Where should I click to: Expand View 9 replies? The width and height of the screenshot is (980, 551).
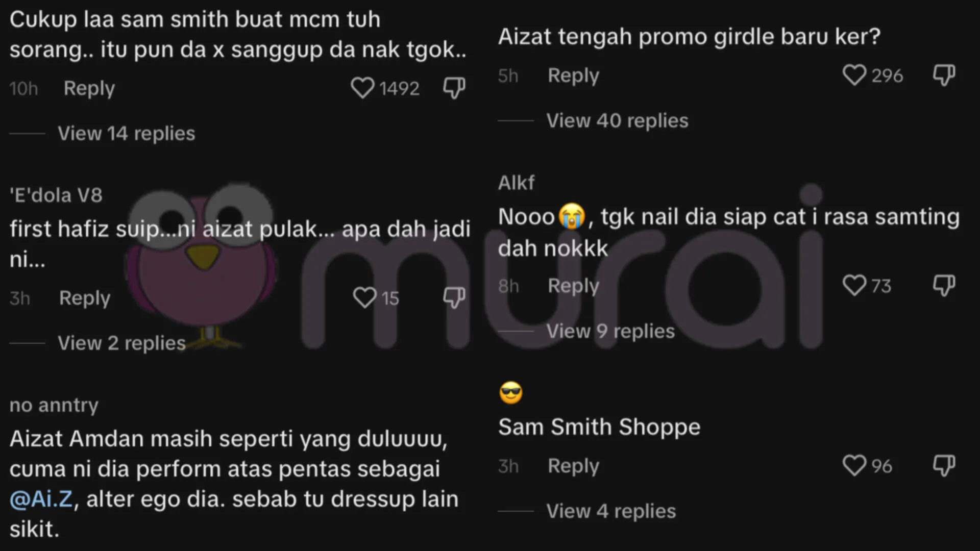tap(610, 332)
